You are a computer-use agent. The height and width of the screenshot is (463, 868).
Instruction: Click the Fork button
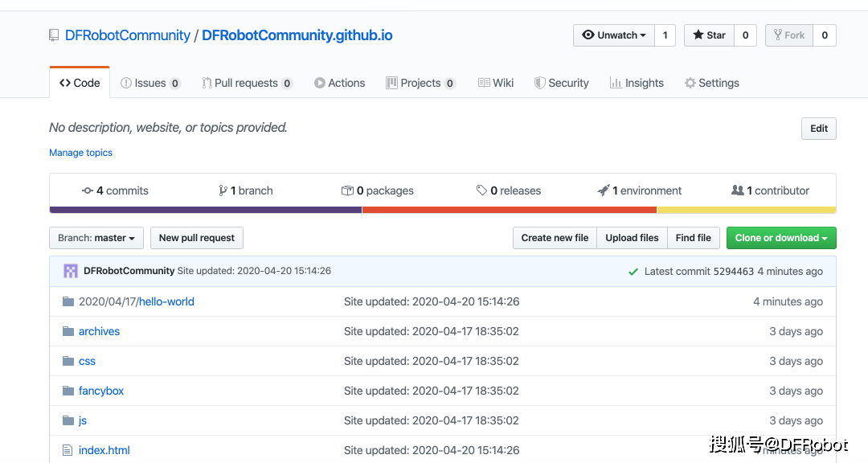pyautogui.click(x=789, y=35)
